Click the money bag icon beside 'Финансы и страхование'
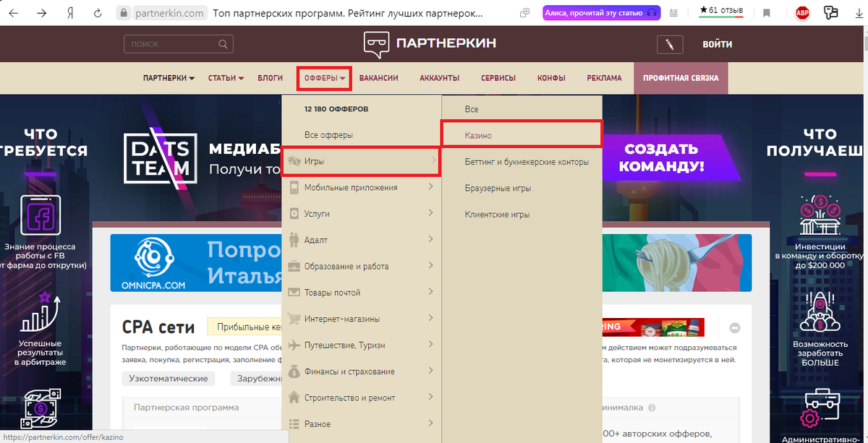The image size is (868, 443). [294, 371]
